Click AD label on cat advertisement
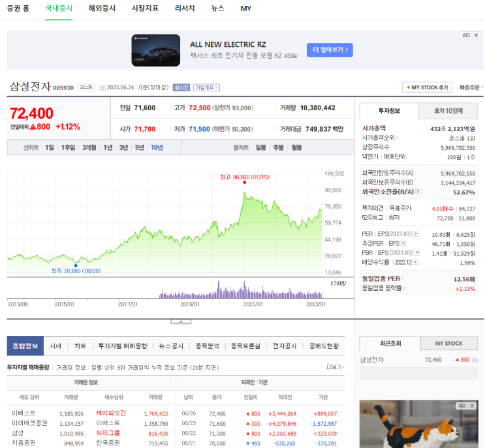485x448 pixels. click(x=462, y=406)
